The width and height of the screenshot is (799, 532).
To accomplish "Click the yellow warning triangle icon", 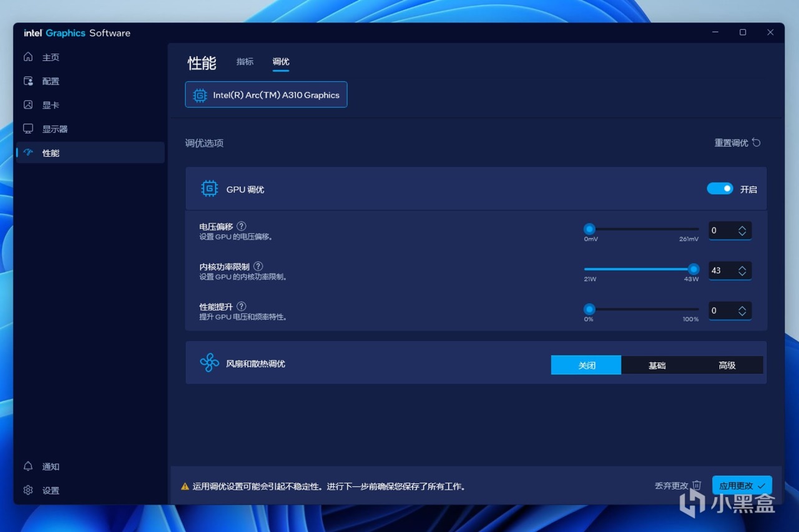I will [185, 486].
